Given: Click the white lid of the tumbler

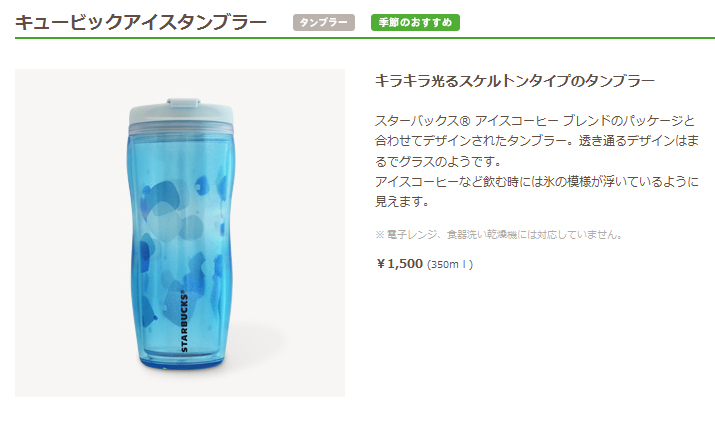Looking at the screenshot, I should coord(181,115).
